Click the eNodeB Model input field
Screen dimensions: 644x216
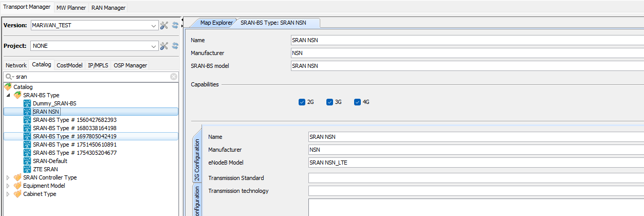coord(475,163)
